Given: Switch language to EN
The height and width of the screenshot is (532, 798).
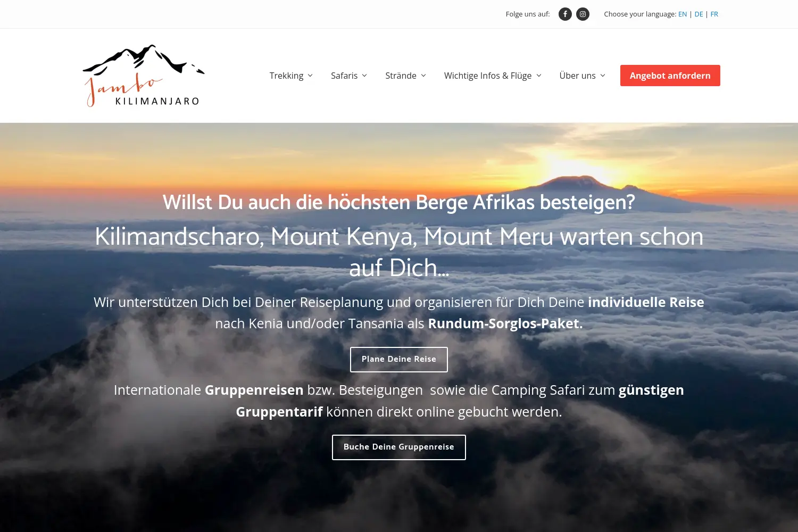Looking at the screenshot, I should pos(683,14).
